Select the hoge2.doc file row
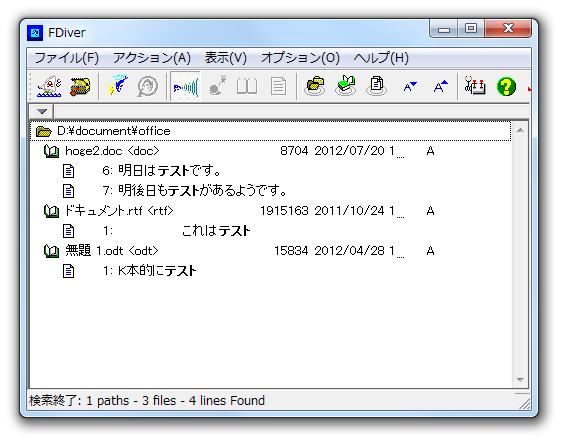This screenshot has height=438, width=561. [270, 151]
